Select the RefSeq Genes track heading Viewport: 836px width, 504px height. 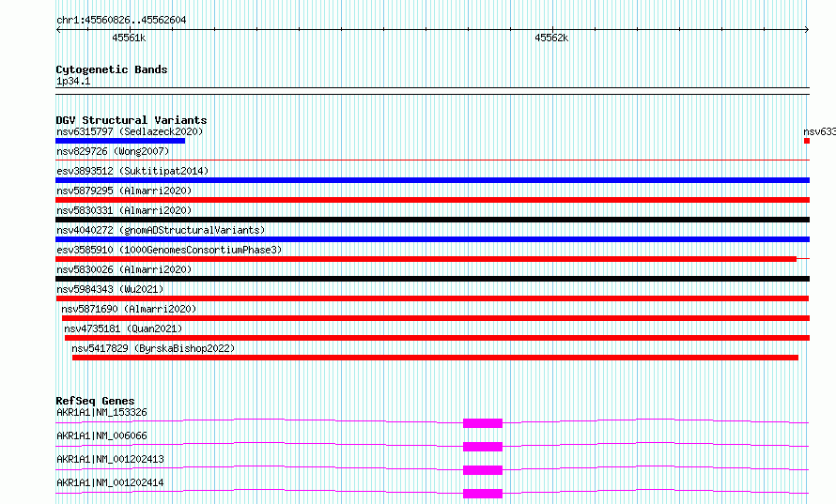click(x=96, y=401)
